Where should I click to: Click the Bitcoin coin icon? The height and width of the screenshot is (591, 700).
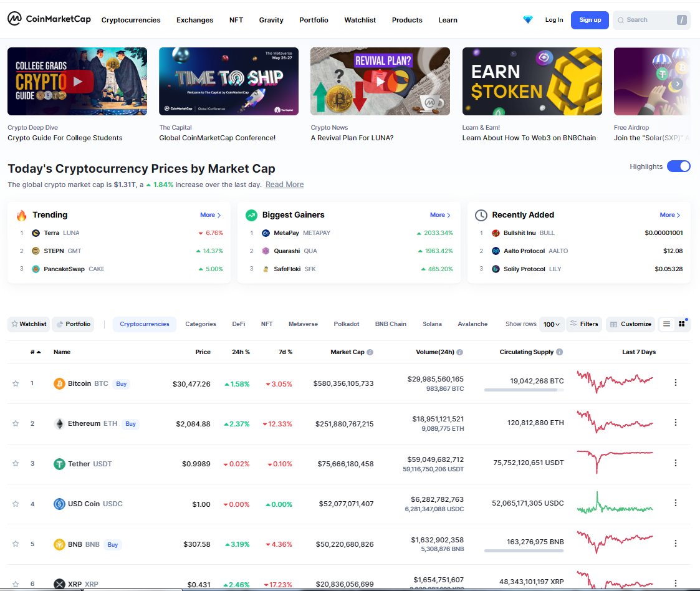[x=59, y=383]
